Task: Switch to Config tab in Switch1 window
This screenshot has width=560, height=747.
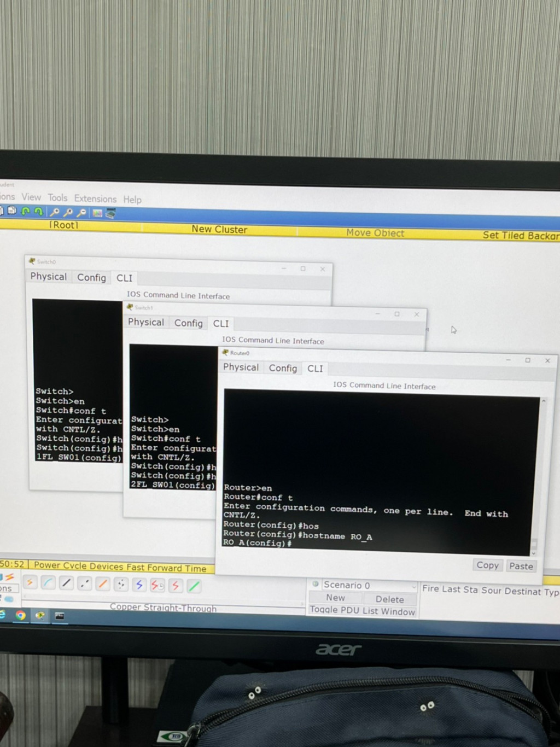Action: 188,323
